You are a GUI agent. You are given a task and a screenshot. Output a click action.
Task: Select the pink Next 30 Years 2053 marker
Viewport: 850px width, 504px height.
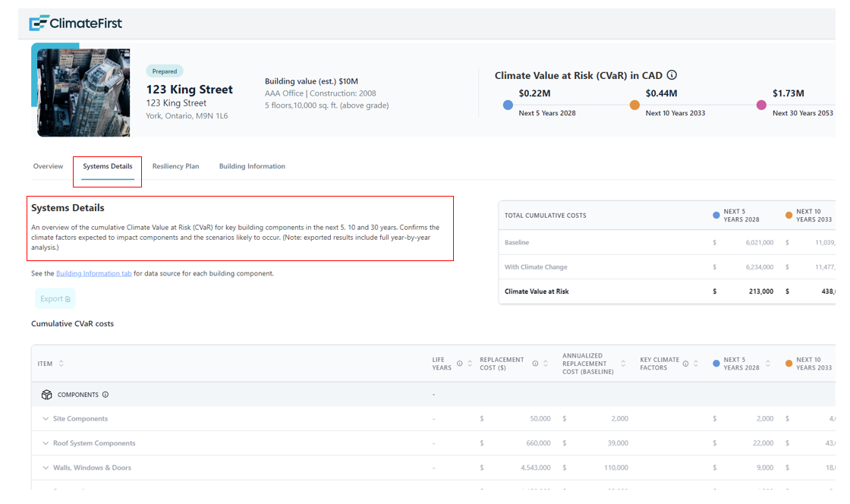point(761,105)
